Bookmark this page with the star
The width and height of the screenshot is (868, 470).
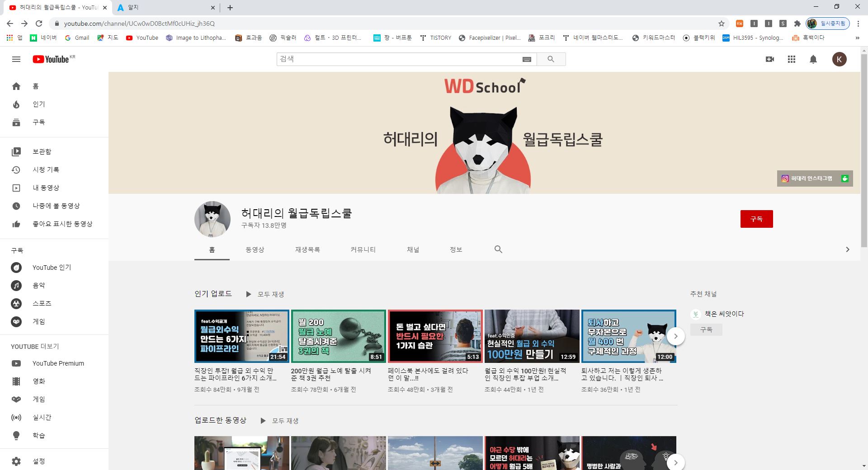pyautogui.click(x=722, y=23)
